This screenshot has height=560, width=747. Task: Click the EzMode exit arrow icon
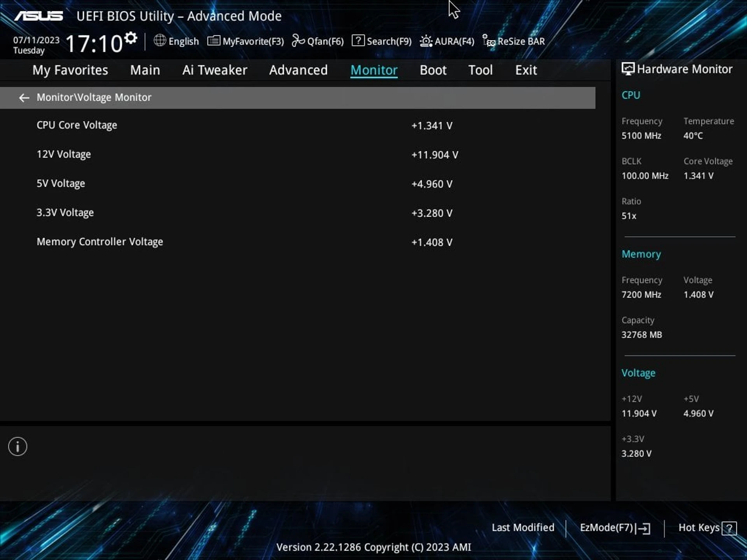[x=643, y=528]
